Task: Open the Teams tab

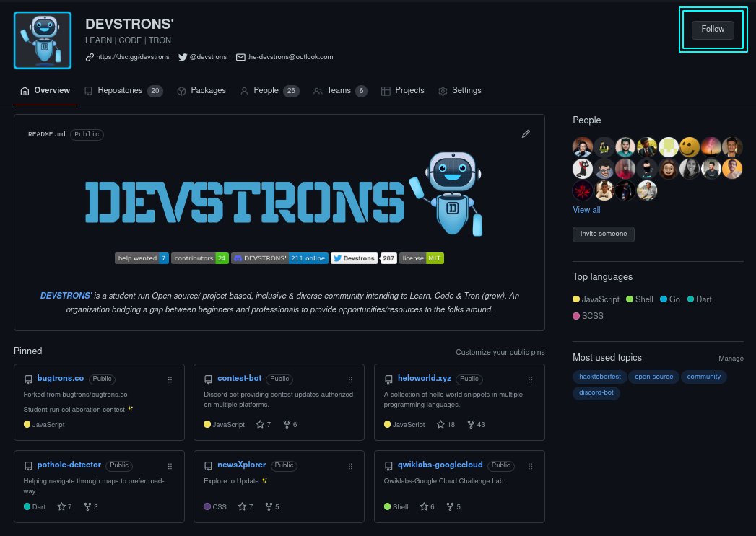Action: pos(340,91)
